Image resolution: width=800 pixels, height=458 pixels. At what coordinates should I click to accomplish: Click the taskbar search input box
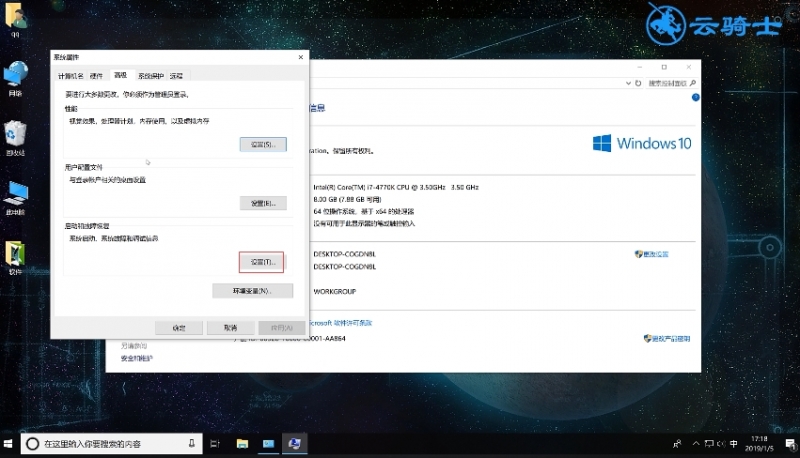[x=111, y=444]
